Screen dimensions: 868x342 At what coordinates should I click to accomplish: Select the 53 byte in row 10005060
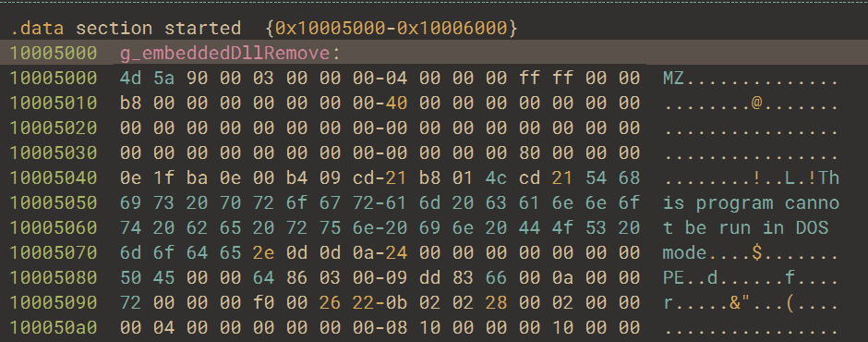coord(597,227)
